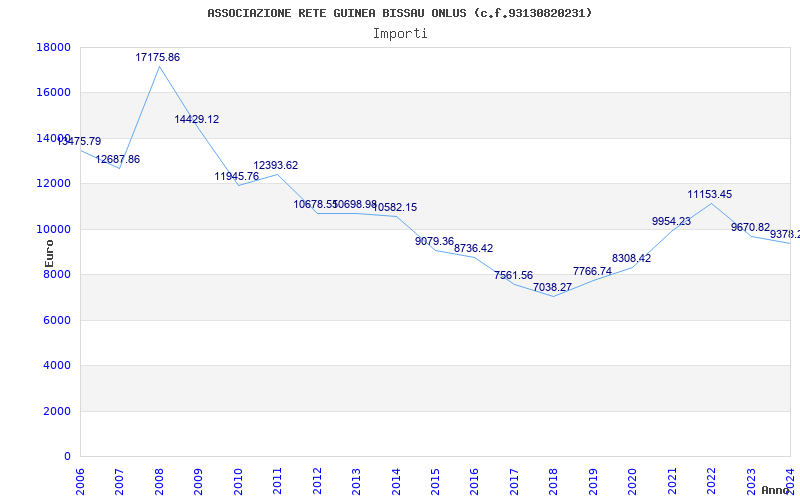Click the 18000 y-axis tick label
This screenshot has width=800, height=500.
pyautogui.click(x=54, y=47)
